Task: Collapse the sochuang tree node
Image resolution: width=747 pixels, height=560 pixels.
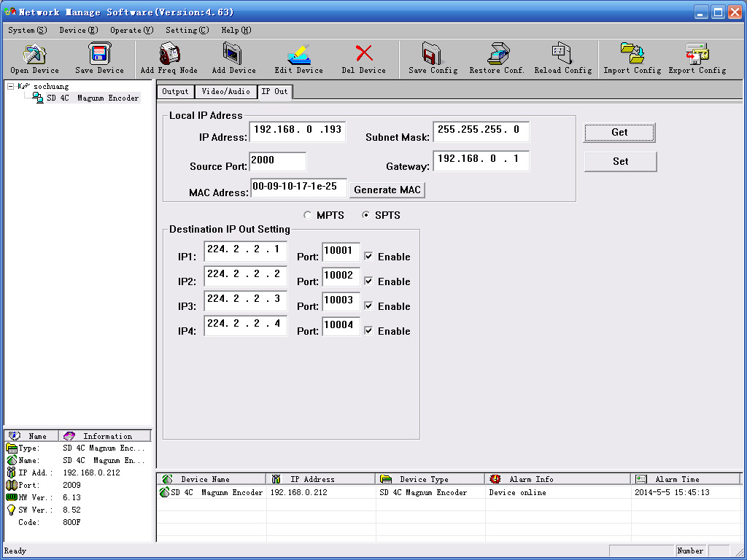Action: 10,86
